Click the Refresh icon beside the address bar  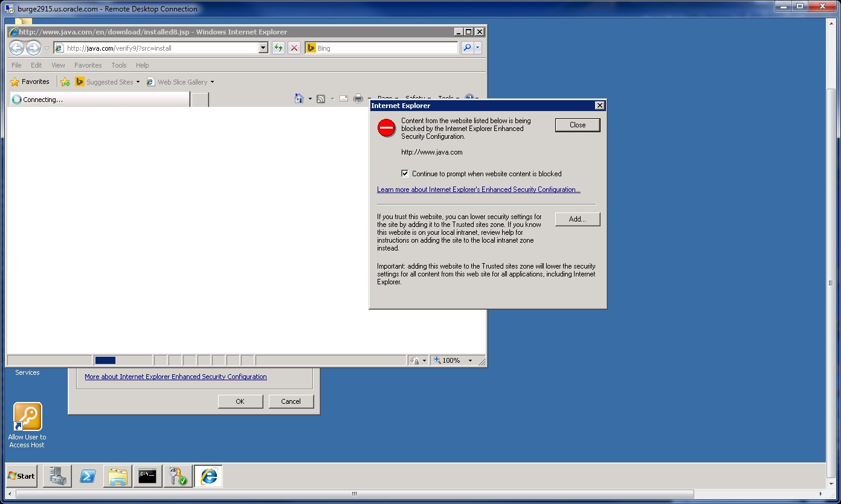coord(278,48)
